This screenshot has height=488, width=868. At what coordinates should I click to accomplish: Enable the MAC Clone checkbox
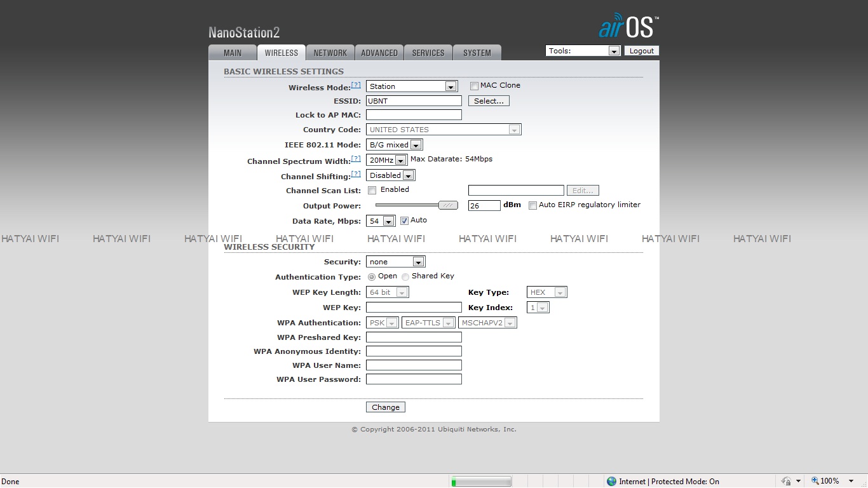pyautogui.click(x=474, y=86)
